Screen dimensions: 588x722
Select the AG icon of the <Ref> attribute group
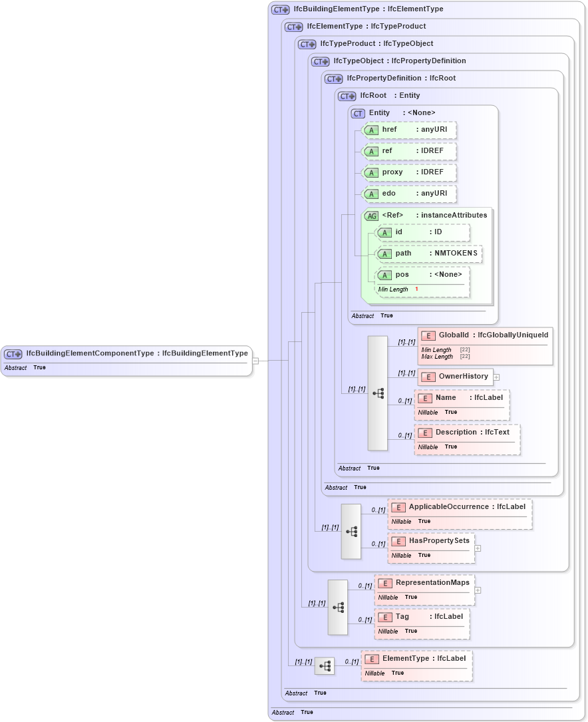371,215
